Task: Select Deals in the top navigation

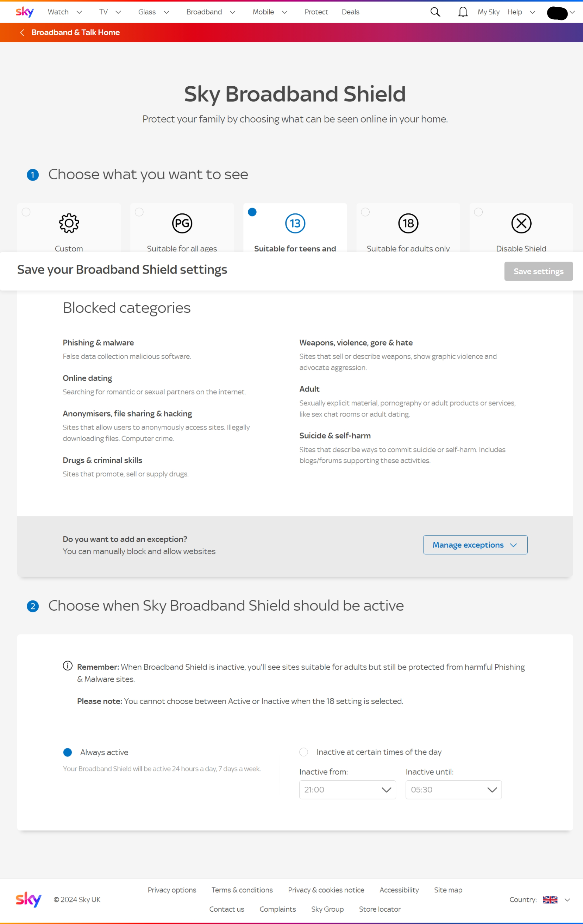Action: [350, 12]
